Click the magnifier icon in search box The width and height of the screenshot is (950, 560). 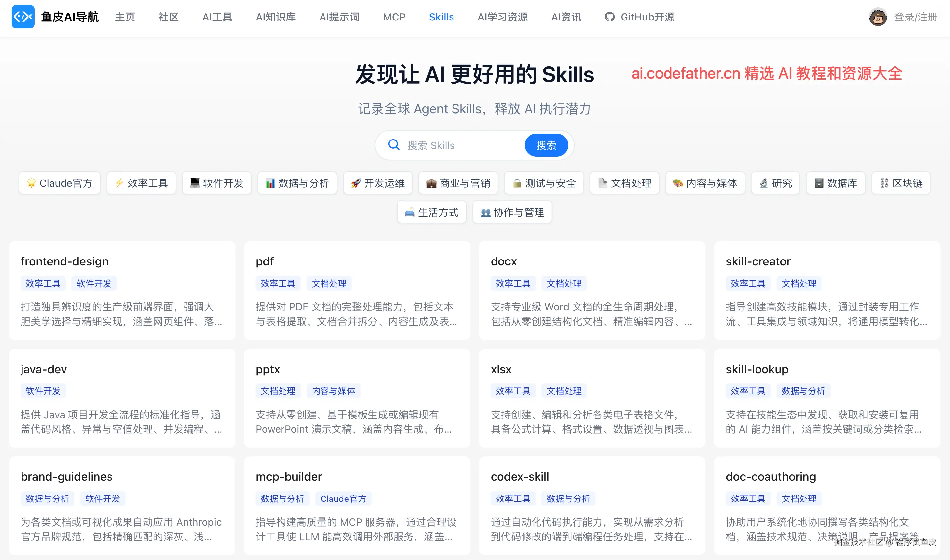393,145
